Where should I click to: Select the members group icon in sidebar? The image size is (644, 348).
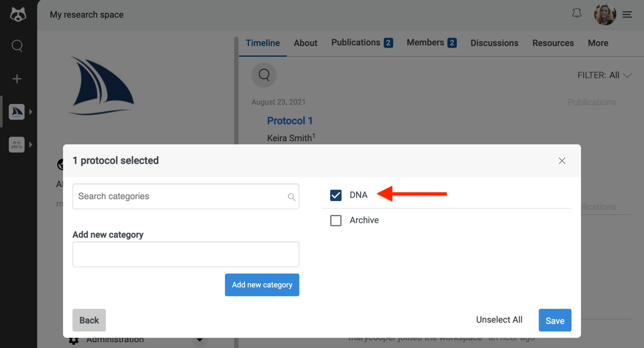[x=17, y=144]
